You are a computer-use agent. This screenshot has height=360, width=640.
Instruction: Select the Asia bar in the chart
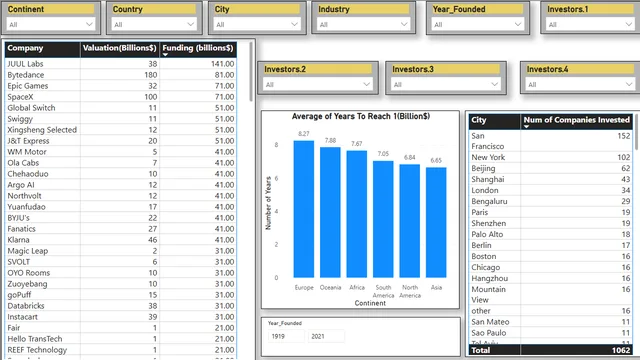click(436, 222)
